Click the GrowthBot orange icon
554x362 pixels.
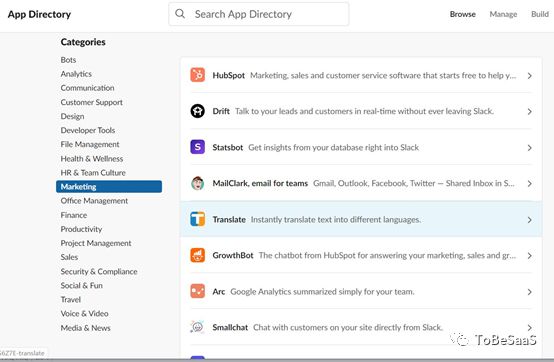tap(198, 255)
